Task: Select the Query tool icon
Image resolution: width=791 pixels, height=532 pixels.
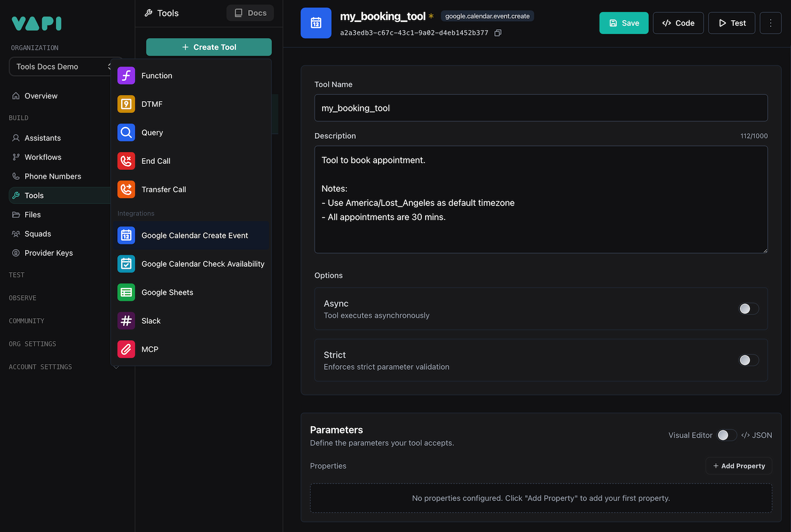Action: tap(126, 132)
